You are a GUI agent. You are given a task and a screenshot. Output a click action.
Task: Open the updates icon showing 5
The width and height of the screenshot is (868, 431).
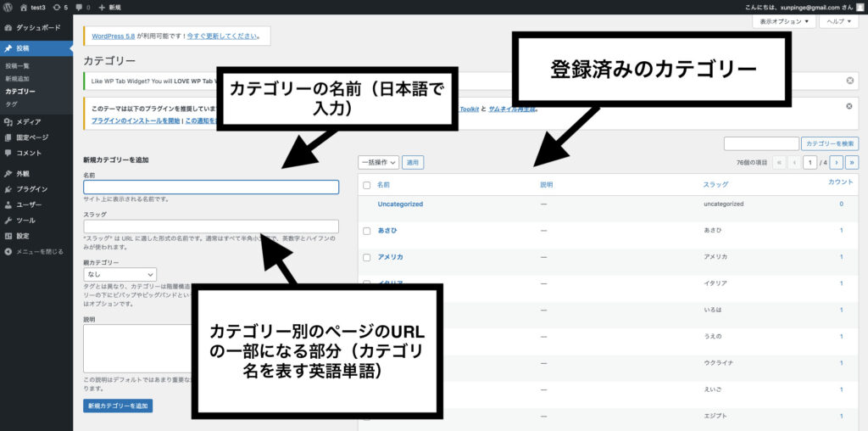click(57, 7)
